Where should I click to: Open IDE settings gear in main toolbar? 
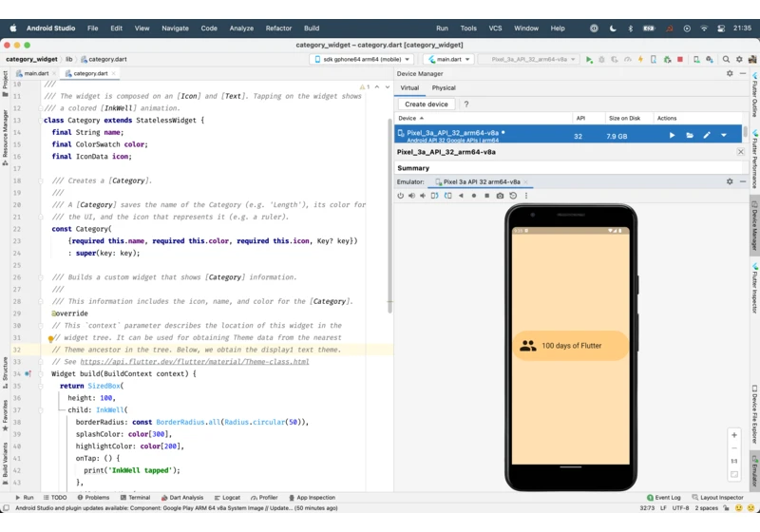(739, 59)
